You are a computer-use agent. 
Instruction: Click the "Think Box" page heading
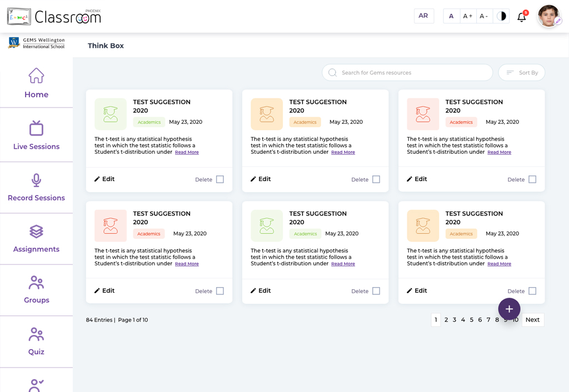tap(106, 46)
